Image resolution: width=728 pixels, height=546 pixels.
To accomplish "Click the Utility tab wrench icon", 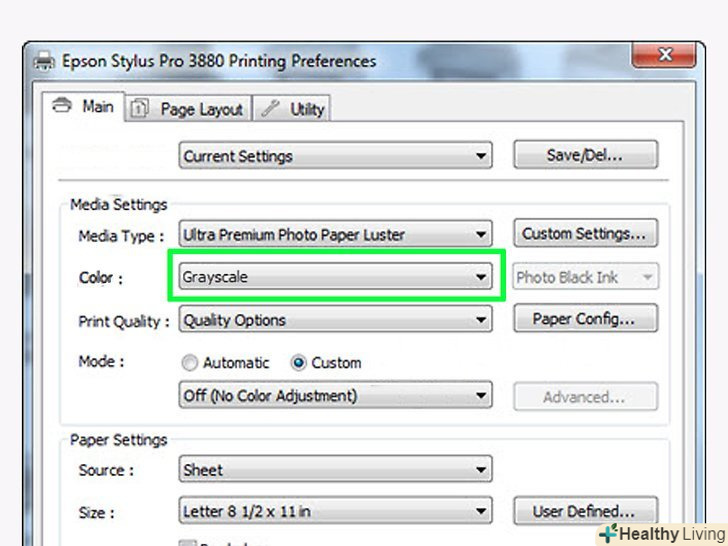I will pos(271,109).
